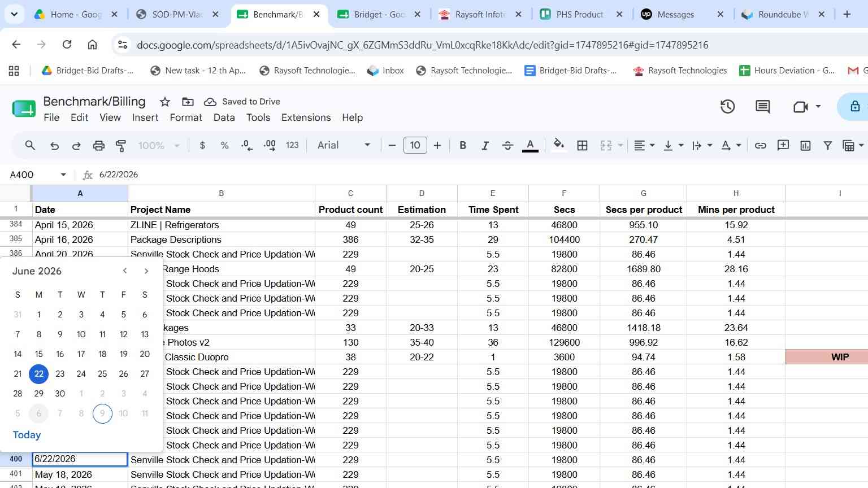Click the insert link icon
The width and height of the screenshot is (868, 488).
(761, 146)
